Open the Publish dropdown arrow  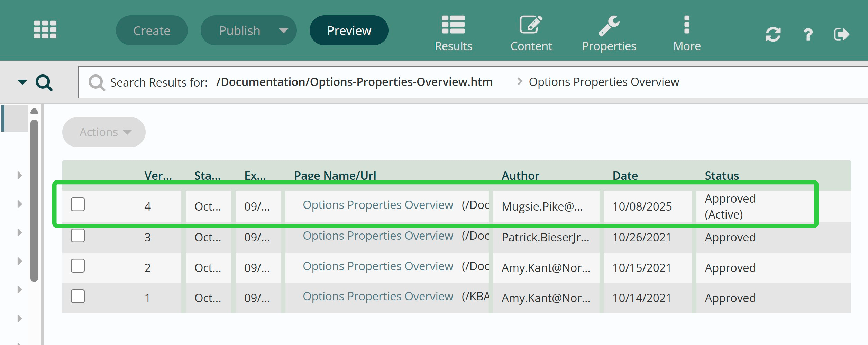click(x=283, y=30)
